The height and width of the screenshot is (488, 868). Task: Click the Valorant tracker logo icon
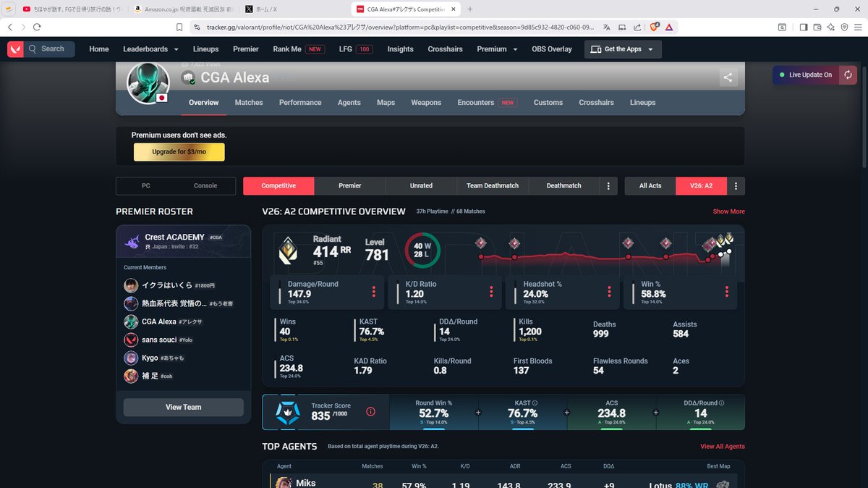point(15,49)
